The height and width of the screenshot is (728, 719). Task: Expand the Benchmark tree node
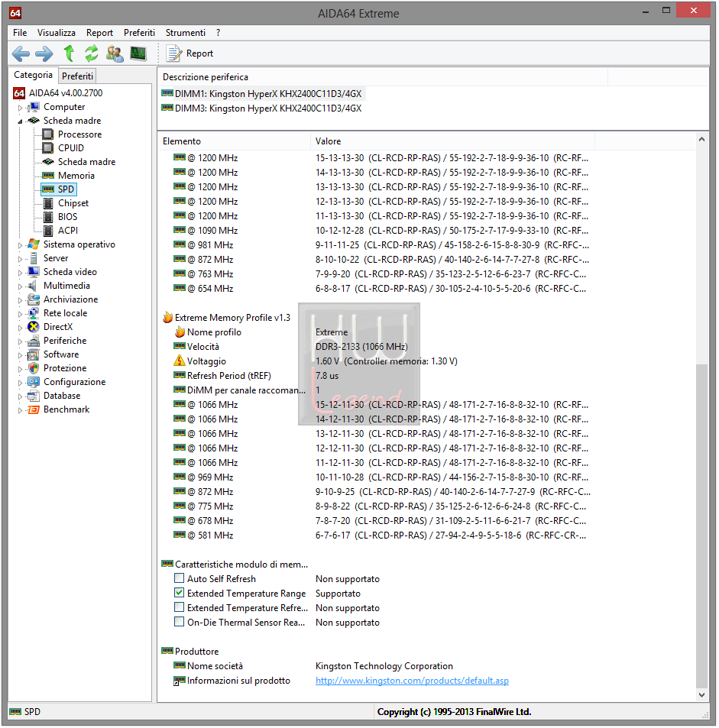click(x=20, y=410)
